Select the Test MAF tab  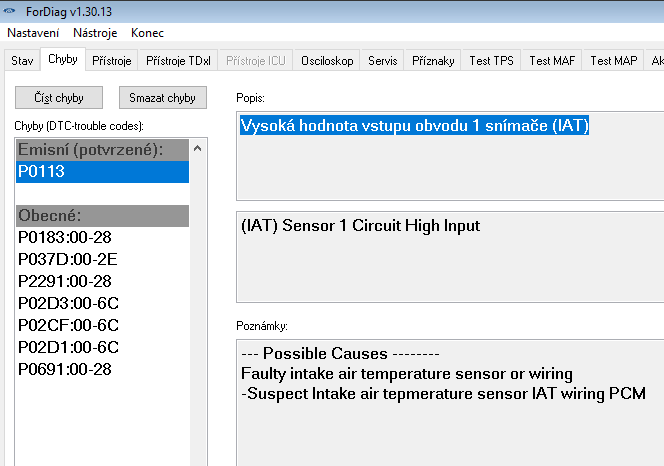coord(552,61)
